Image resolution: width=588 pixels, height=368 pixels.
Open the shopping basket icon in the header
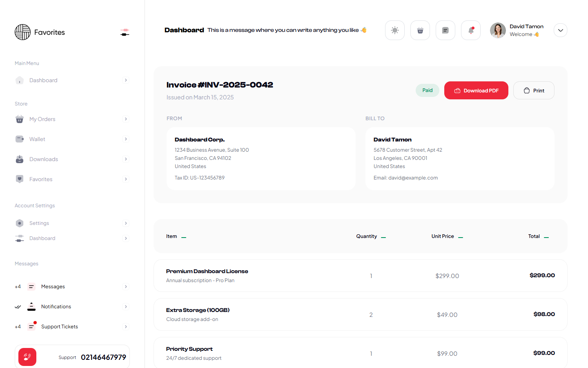[x=420, y=30]
